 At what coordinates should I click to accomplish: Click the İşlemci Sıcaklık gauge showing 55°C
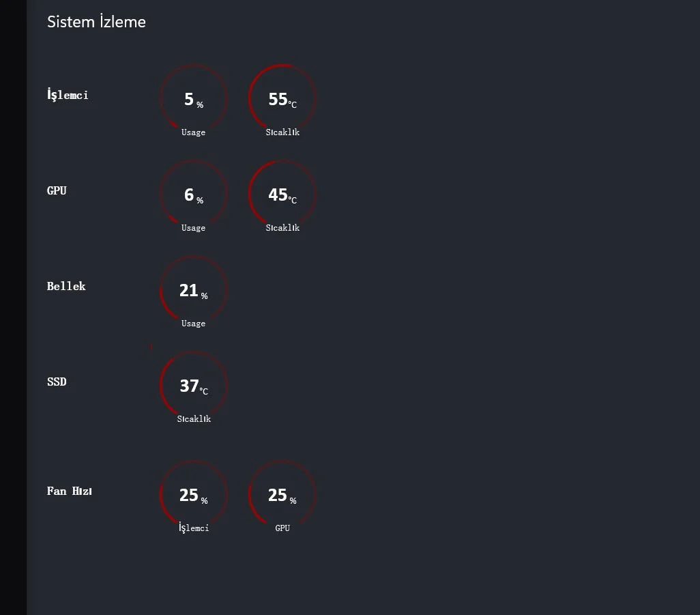pyautogui.click(x=282, y=98)
